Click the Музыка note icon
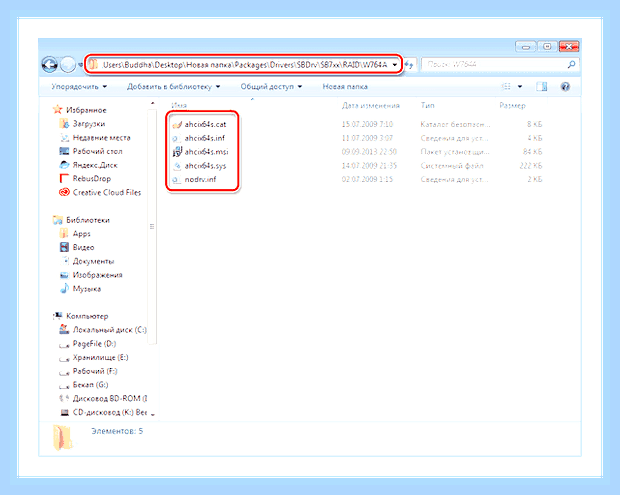This screenshot has height=495, width=620. (x=64, y=289)
